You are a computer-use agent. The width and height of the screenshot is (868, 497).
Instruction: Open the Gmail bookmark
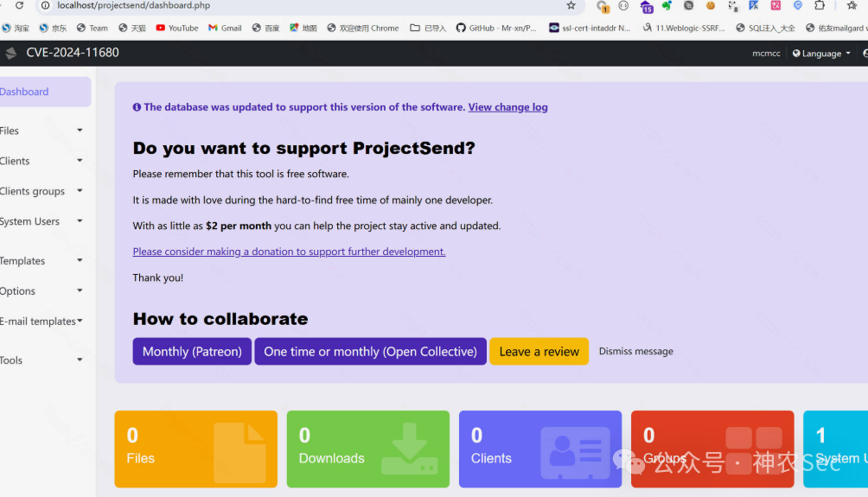[x=225, y=28]
